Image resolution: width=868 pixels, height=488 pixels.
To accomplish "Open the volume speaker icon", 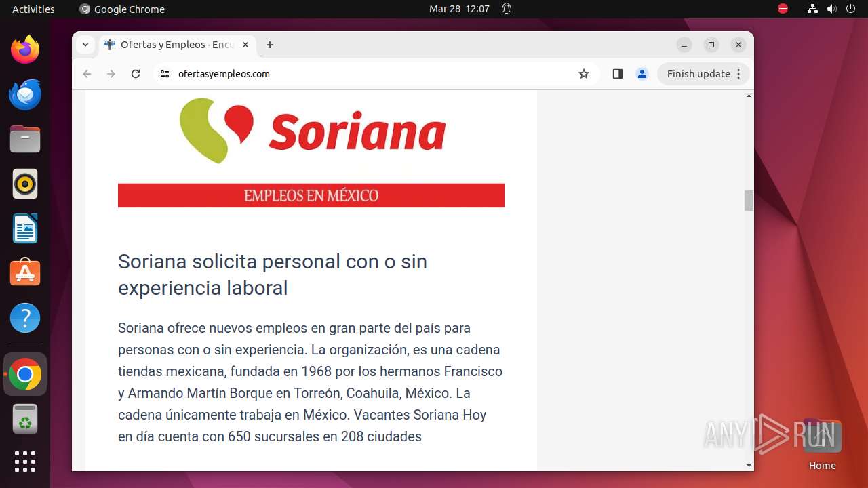I will tap(831, 9).
